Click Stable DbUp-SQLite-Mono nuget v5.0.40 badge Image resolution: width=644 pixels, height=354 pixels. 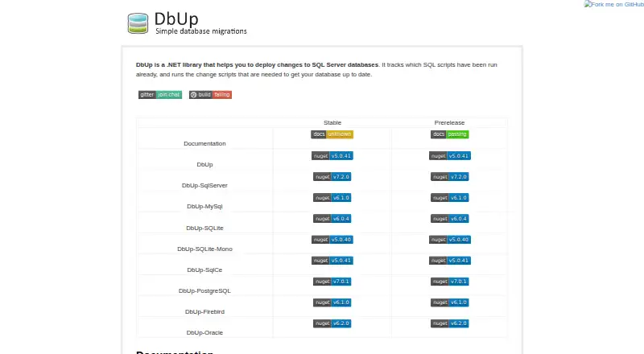pos(332,240)
